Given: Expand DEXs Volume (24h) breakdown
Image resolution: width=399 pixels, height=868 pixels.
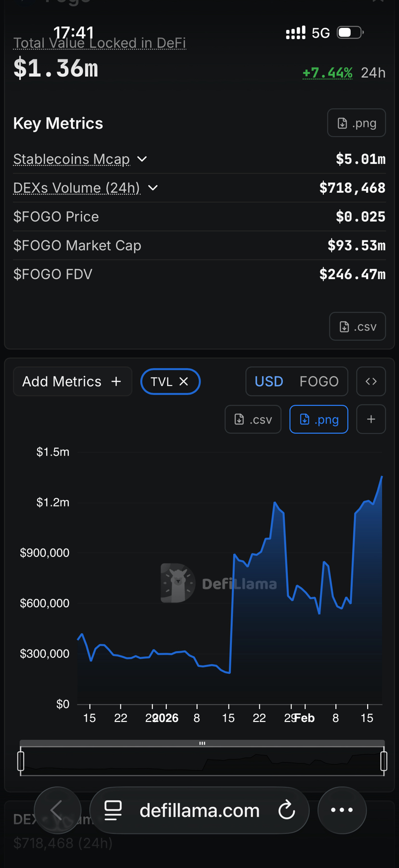Looking at the screenshot, I should pyautogui.click(x=153, y=188).
